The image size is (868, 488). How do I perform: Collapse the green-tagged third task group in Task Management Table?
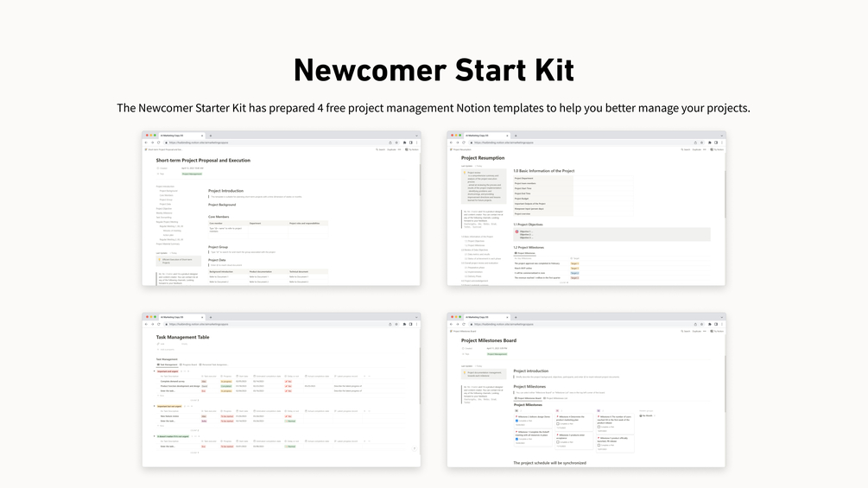click(155, 436)
